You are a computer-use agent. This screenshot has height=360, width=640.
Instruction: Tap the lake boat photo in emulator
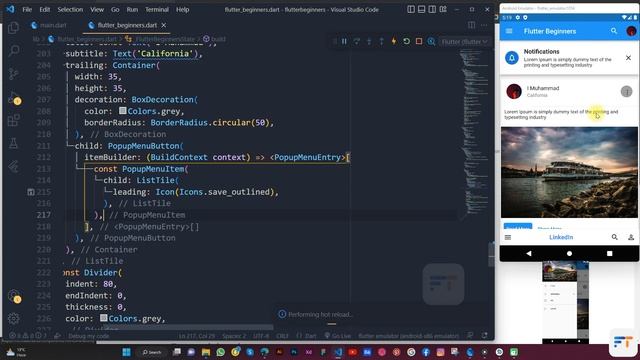point(569,172)
